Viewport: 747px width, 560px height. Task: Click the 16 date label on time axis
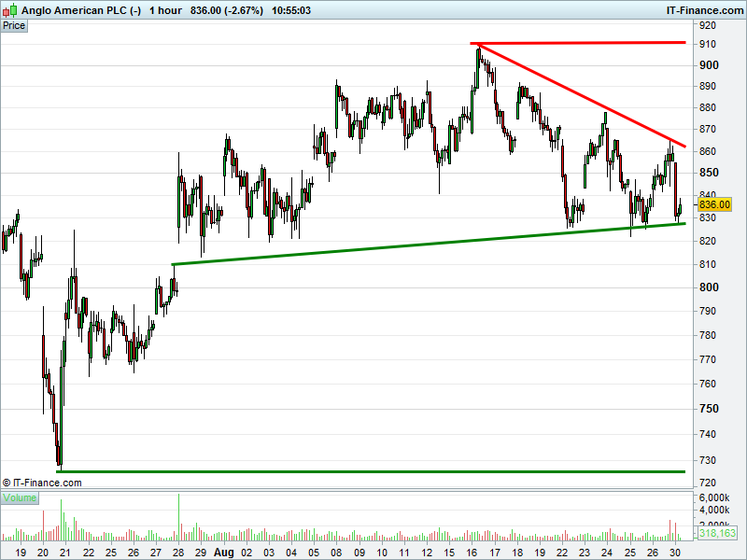tap(472, 553)
